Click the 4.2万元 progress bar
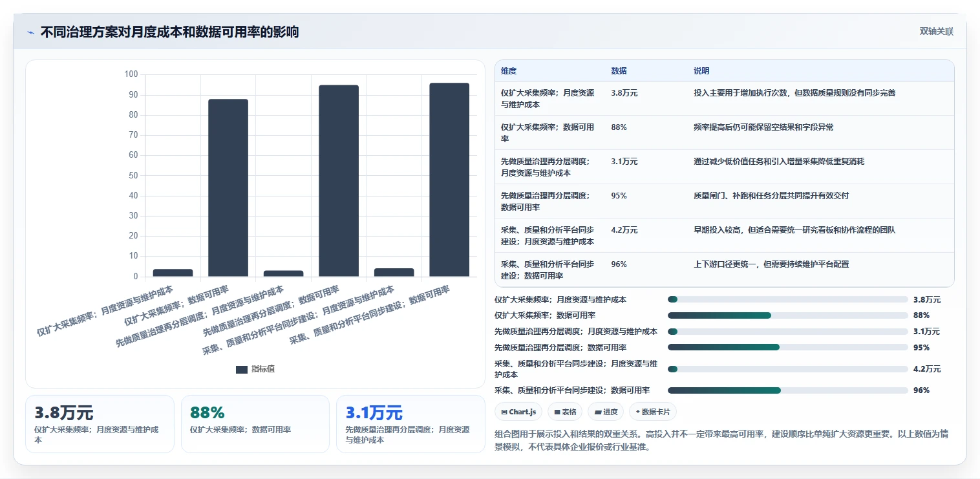The image size is (980, 479). pos(787,369)
